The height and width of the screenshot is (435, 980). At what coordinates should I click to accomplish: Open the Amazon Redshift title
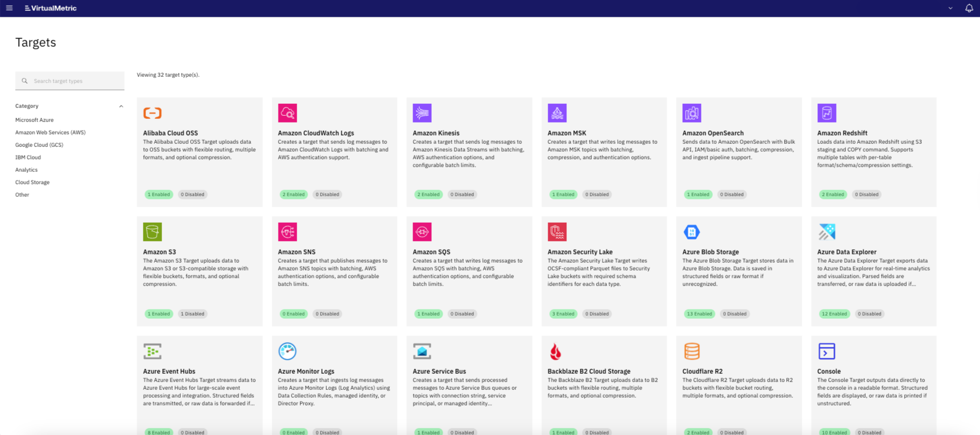(842, 133)
